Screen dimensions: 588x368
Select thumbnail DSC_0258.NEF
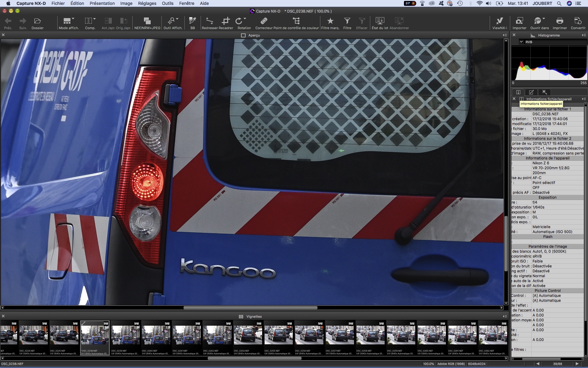(x=371, y=338)
